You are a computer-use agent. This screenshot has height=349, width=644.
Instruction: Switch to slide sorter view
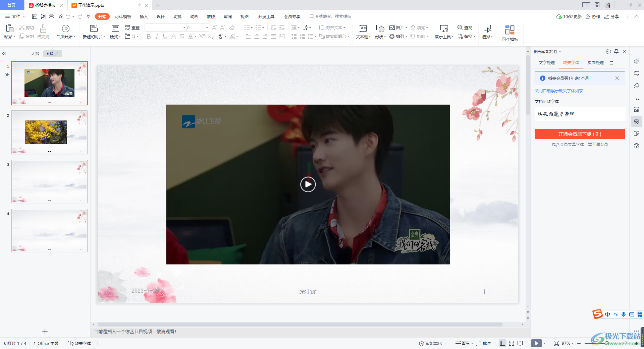[512, 343]
